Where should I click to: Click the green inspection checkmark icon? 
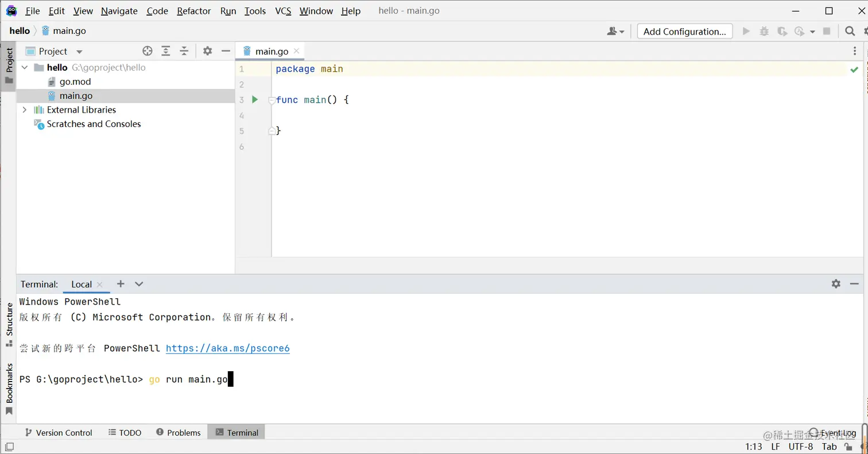click(x=854, y=70)
